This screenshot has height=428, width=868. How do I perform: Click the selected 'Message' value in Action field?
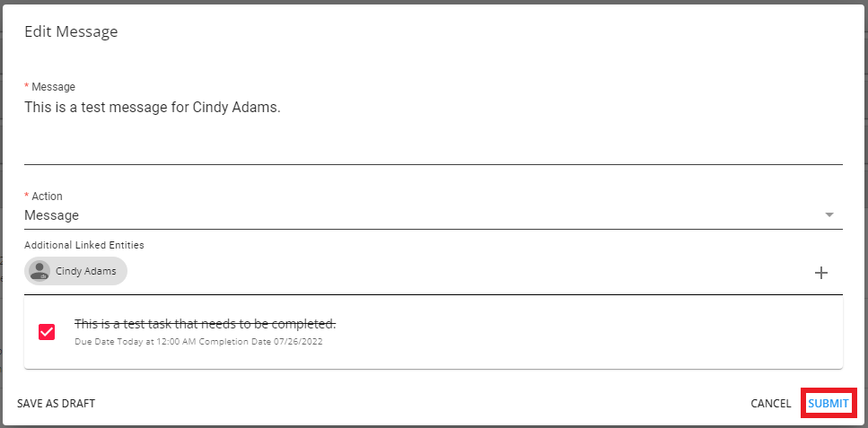[52, 215]
